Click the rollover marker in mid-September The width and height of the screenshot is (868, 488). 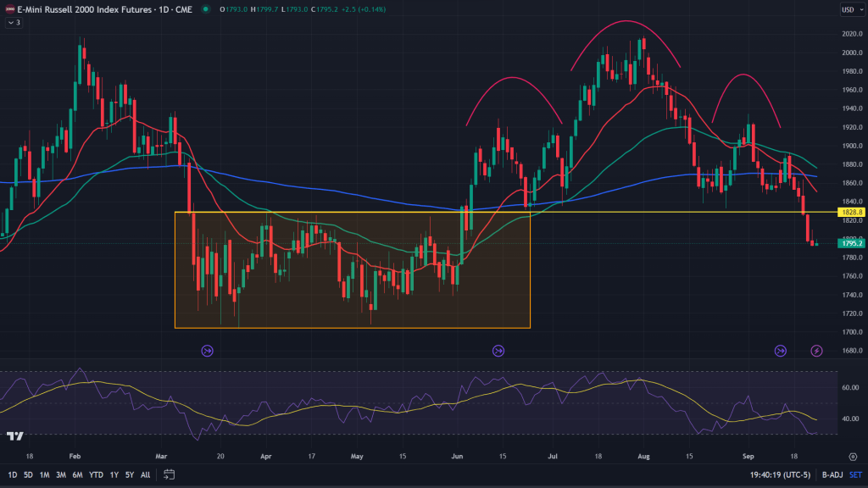tap(781, 350)
